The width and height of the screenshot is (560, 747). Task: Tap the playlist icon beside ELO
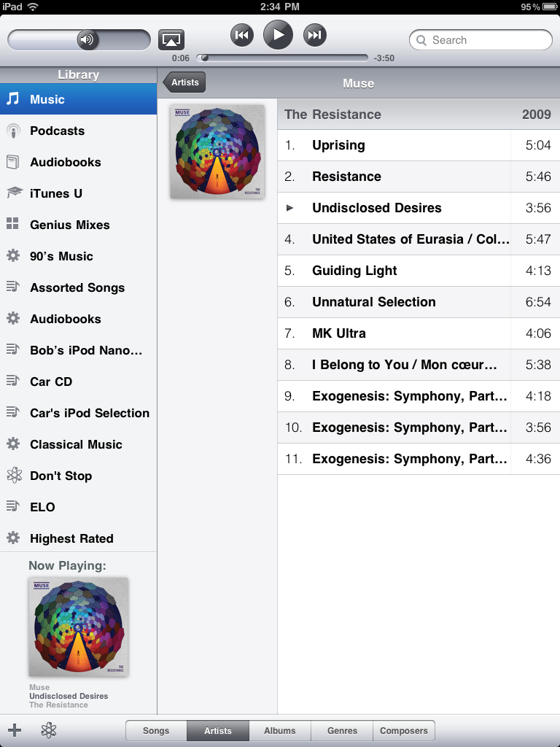click(13, 506)
